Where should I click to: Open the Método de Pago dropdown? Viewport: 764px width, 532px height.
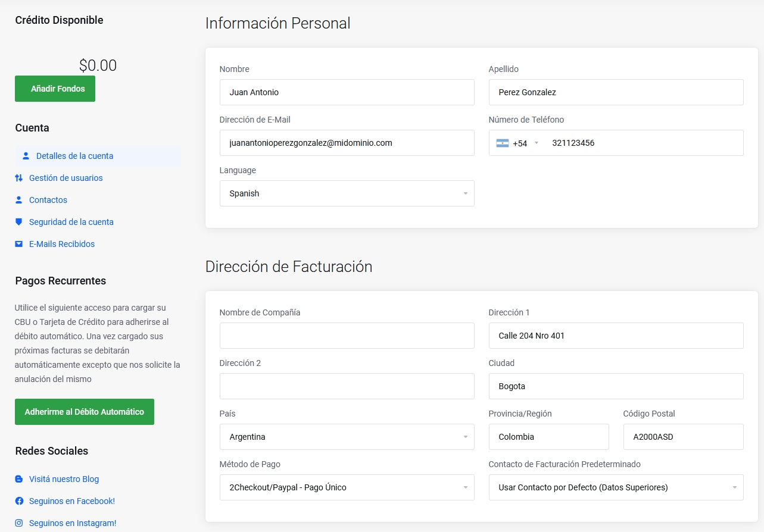click(x=347, y=487)
